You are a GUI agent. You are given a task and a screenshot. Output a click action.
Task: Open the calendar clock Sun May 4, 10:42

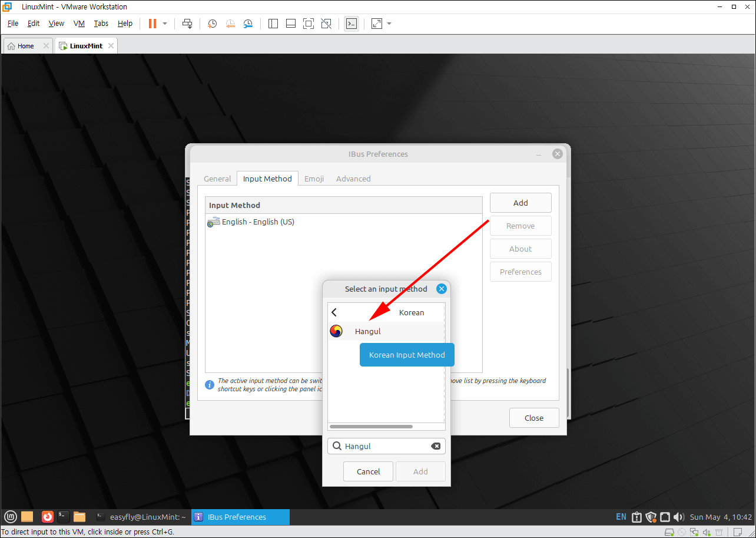pyautogui.click(x=721, y=517)
